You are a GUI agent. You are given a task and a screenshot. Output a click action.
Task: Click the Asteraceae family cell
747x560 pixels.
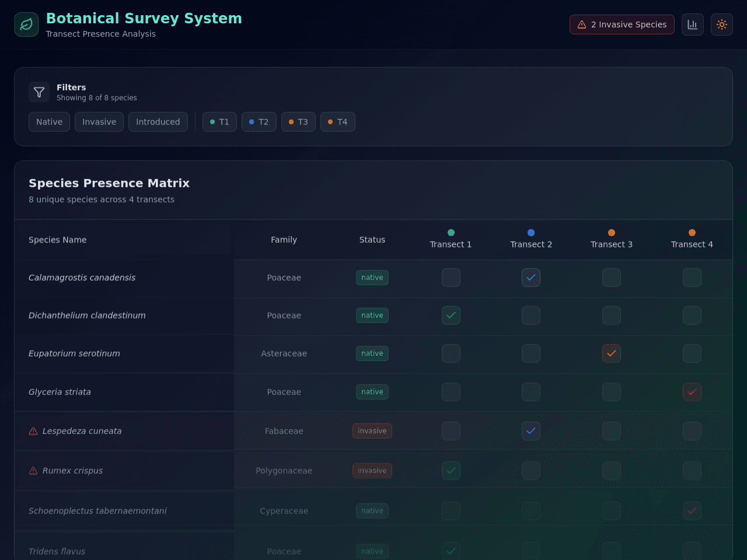pos(284,353)
